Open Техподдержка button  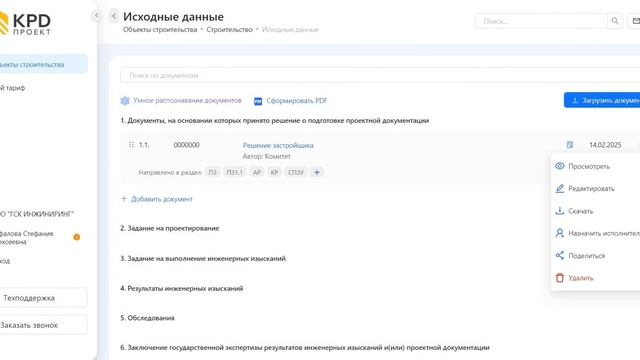43,298
